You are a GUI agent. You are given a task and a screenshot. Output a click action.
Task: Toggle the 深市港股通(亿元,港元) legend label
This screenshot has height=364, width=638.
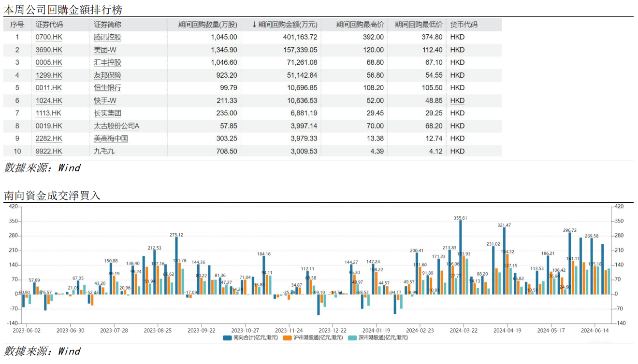tap(383, 338)
